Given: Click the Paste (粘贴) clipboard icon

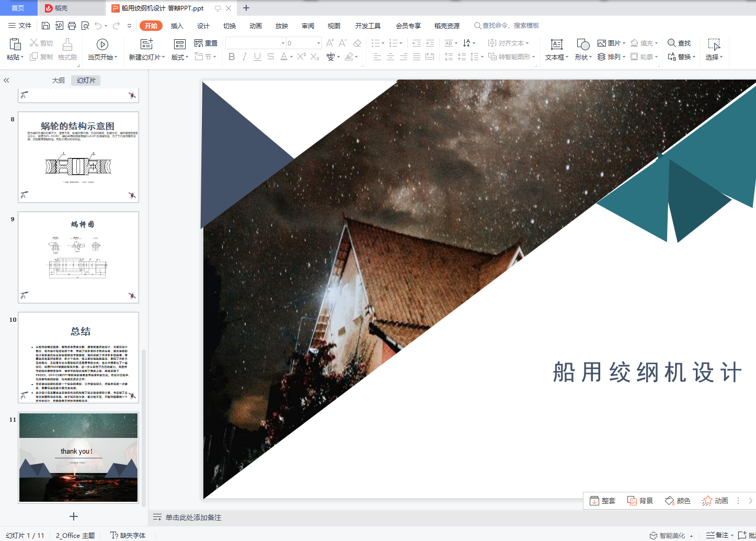Looking at the screenshot, I should [x=15, y=44].
